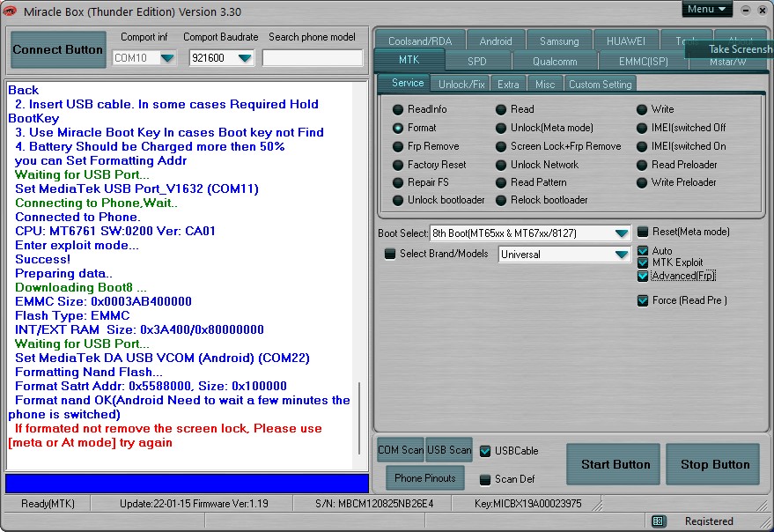Viewport: 774px width, 532px height.
Task: Enable the Scan Def checkbox
Action: click(x=485, y=479)
